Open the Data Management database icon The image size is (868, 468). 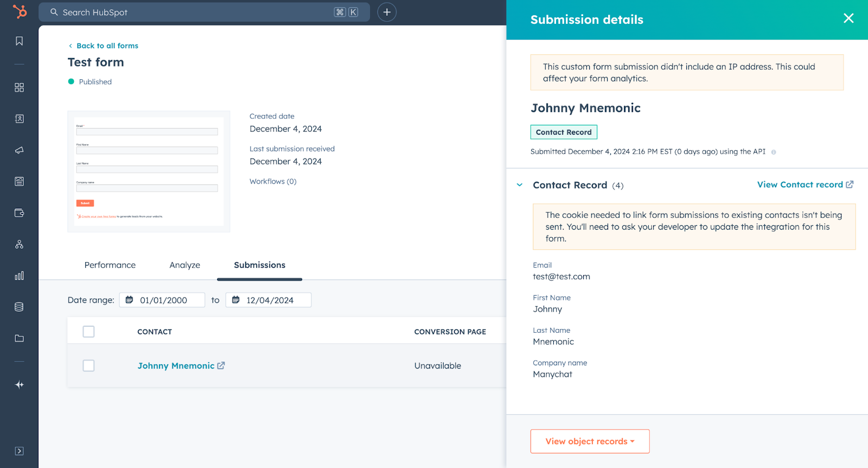pos(20,307)
